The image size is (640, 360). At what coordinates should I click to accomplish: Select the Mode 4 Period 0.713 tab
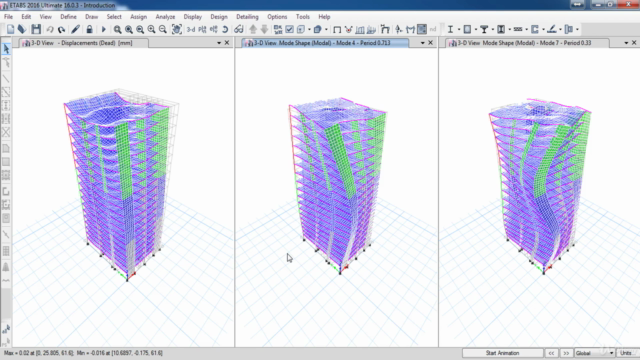coord(325,43)
